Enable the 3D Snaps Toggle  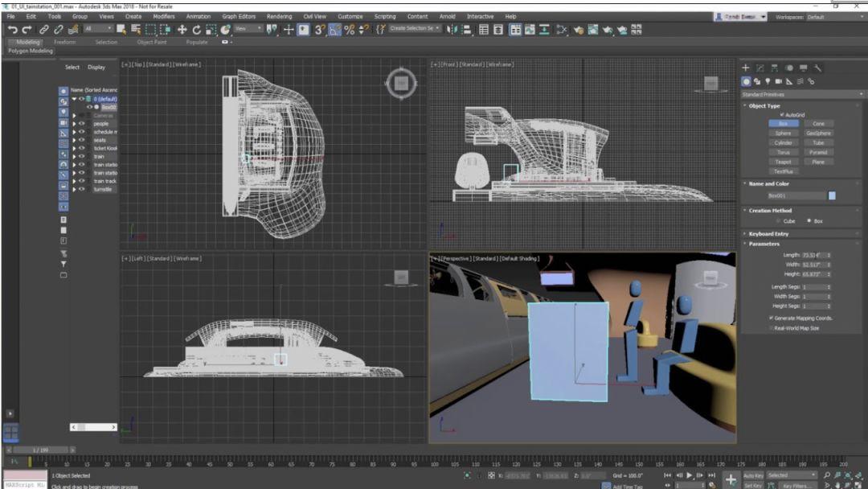[319, 29]
